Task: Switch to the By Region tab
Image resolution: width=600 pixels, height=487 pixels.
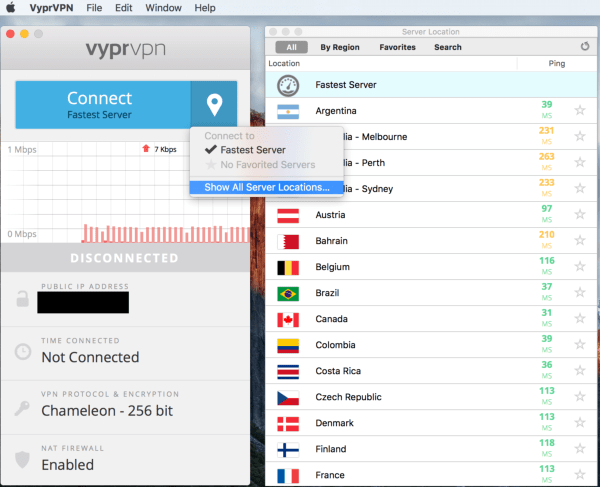Action: click(x=340, y=47)
